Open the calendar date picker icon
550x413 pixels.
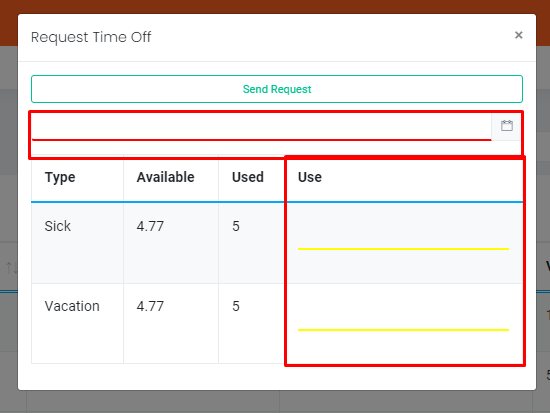(507, 126)
